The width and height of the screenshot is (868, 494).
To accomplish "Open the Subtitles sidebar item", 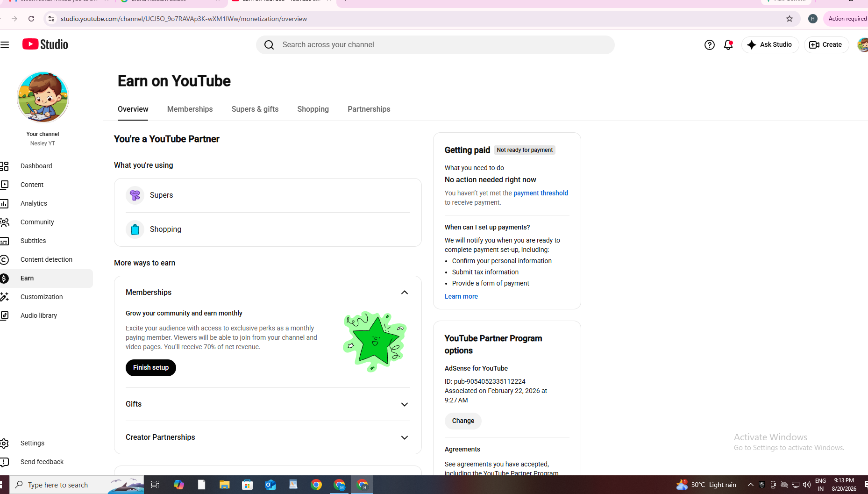I will click(46, 241).
